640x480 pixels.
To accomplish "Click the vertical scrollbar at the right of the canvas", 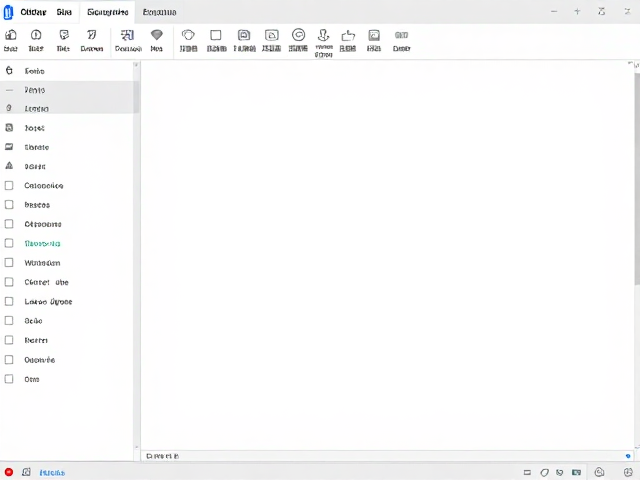I will pyautogui.click(x=637, y=180).
